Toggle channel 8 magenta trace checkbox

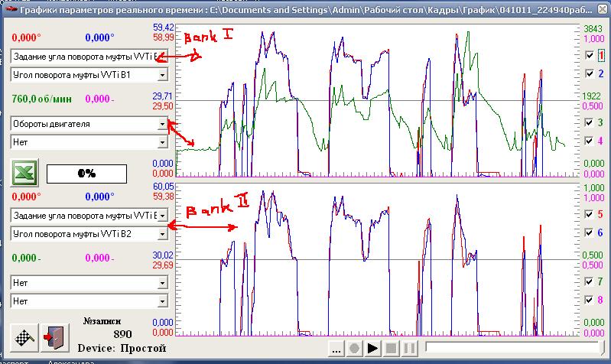pyautogui.click(x=589, y=301)
